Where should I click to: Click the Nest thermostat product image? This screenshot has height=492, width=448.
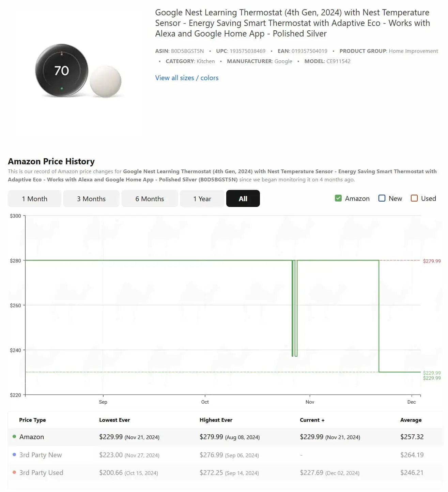coord(78,71)
